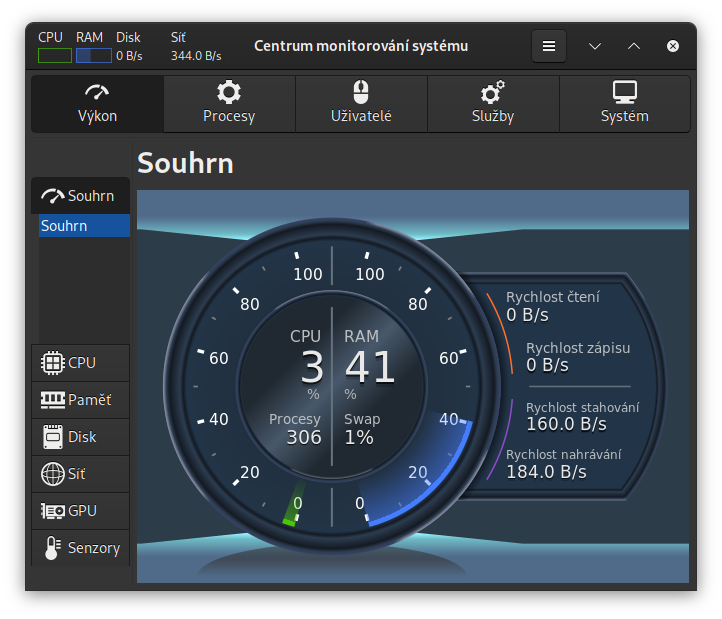Click the down chevron window button

tap(595, 46)
